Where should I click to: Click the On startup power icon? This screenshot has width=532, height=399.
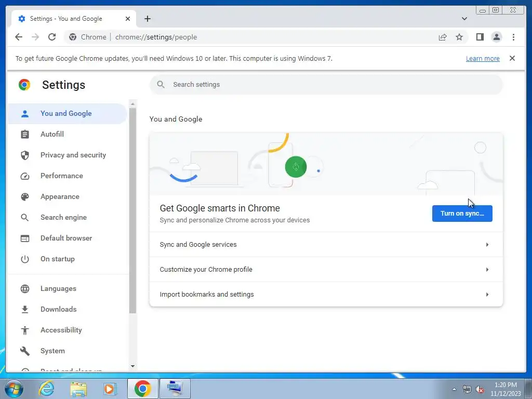click(25, 259)
